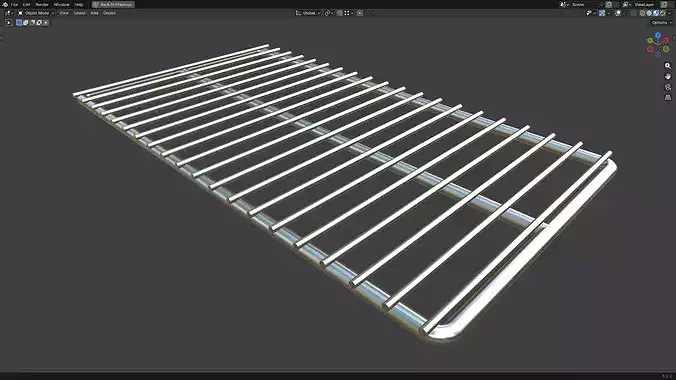Open the Render menu
The width and height of the screenshot is (676, 380).
pyautogui.click(x=42, y=4)
